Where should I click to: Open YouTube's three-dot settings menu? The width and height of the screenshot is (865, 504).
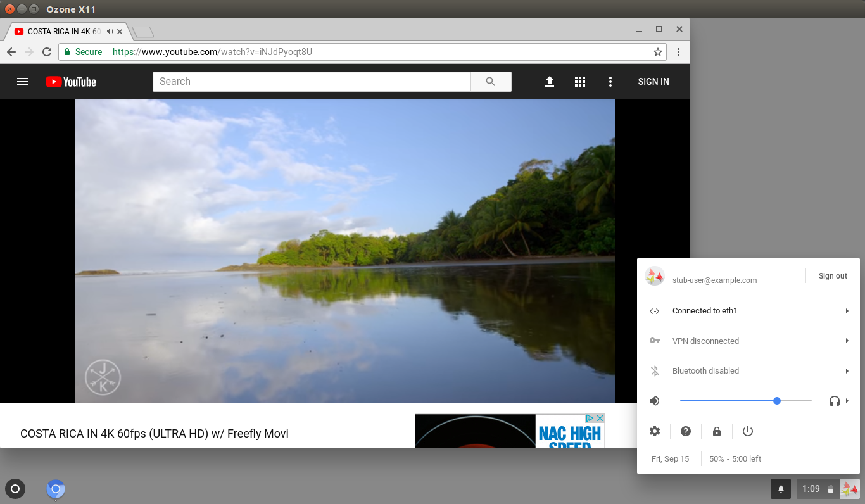pyautogui.click(x=610, y=82)
